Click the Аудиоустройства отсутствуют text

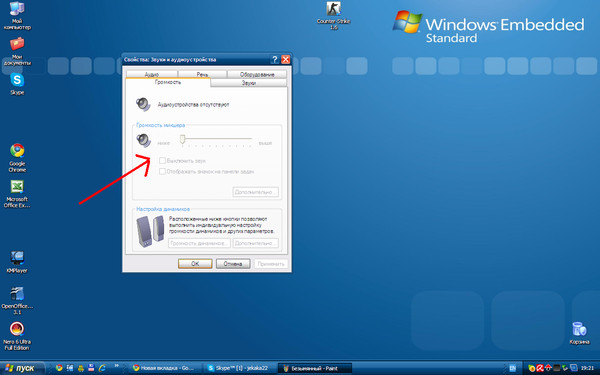click(x=194, y=104)
